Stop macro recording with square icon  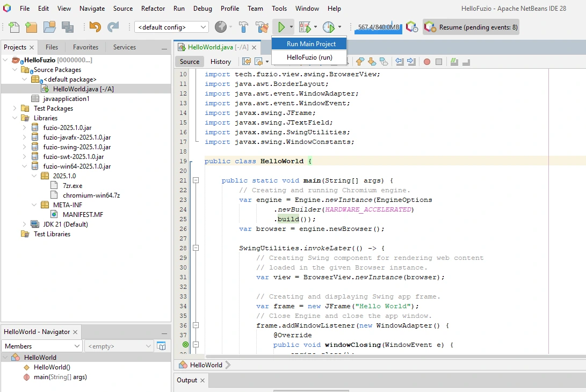click(439, 62)
